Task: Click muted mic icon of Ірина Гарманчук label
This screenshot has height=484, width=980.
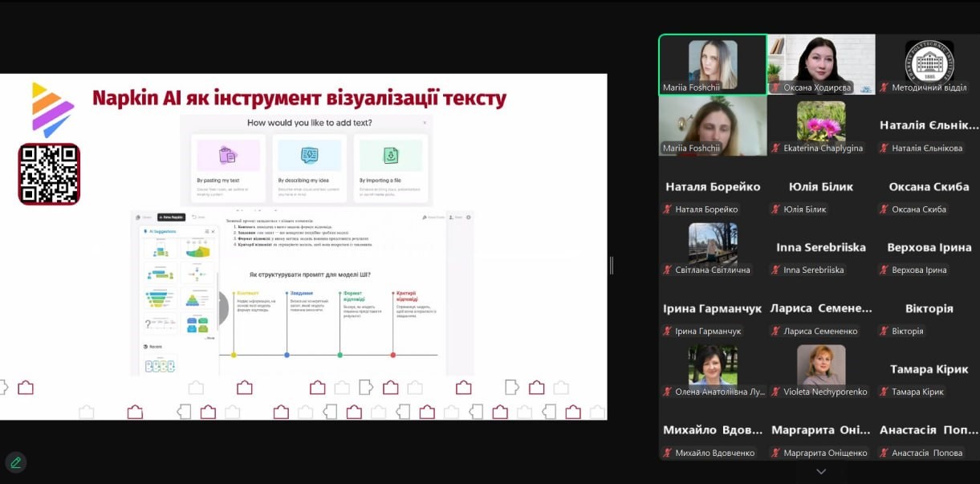Action: point(667,331)
